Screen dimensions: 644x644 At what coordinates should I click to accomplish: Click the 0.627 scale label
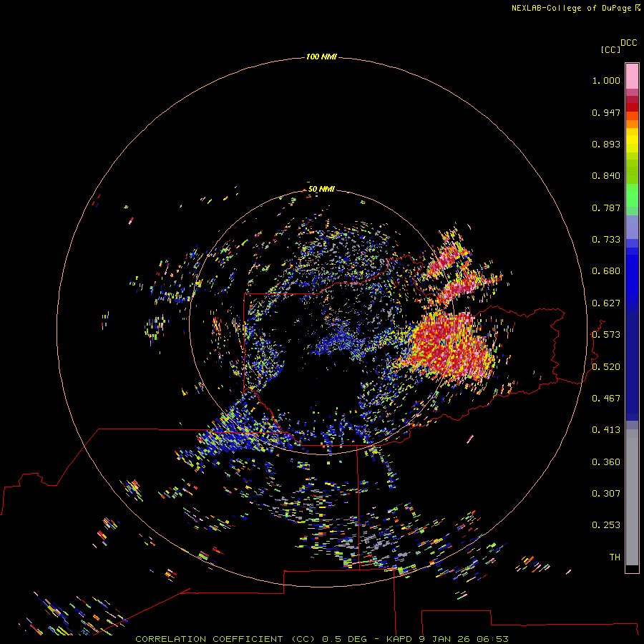pos(606,303)
